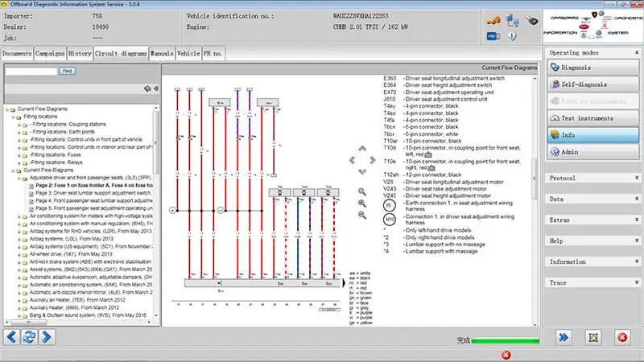Open the Campaigns tab
Image resolution: width=644 pixels, height=362 pixels.
point(50,54)
